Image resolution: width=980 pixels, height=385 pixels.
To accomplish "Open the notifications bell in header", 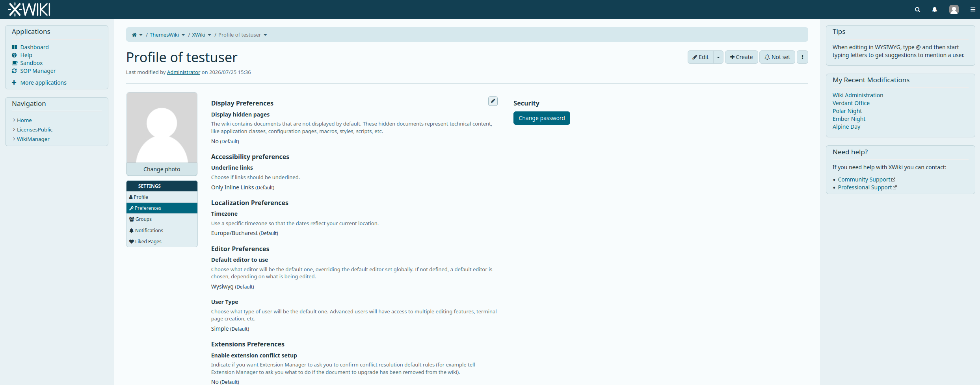I will pos(934,9).
